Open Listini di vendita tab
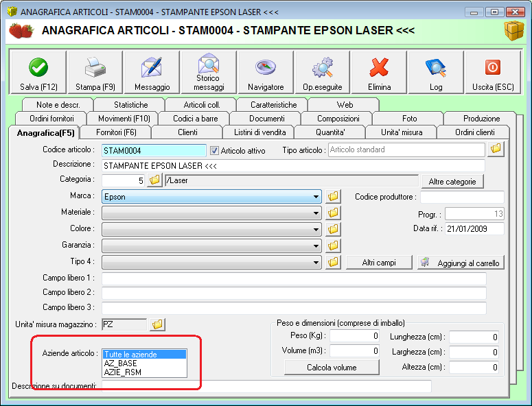 coord(260,132)
